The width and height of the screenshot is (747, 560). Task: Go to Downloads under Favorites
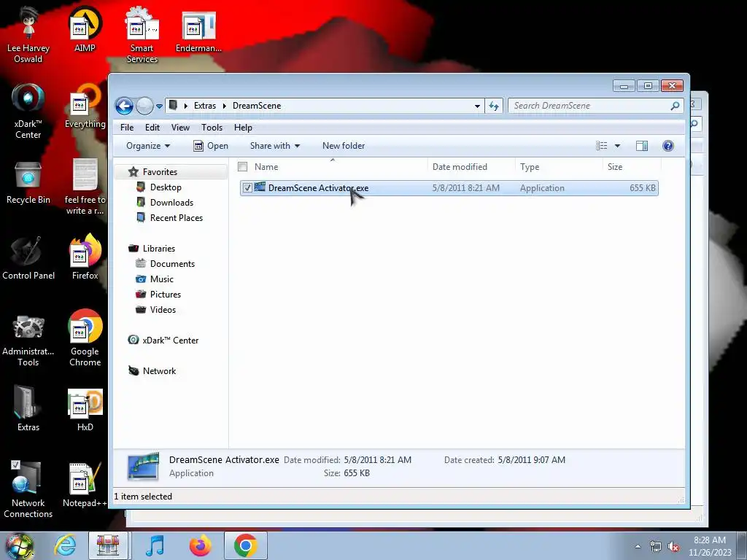[x=171, y=203]
